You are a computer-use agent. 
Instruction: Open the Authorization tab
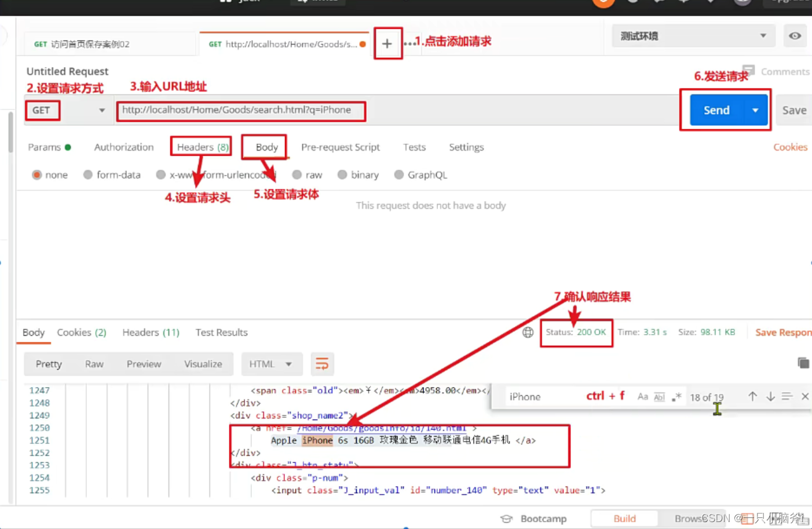click(124, 147)
